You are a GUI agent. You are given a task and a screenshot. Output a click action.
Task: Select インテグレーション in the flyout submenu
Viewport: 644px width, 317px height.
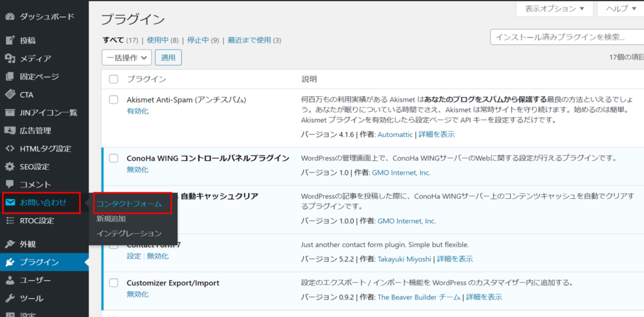[x=129, y=233]
